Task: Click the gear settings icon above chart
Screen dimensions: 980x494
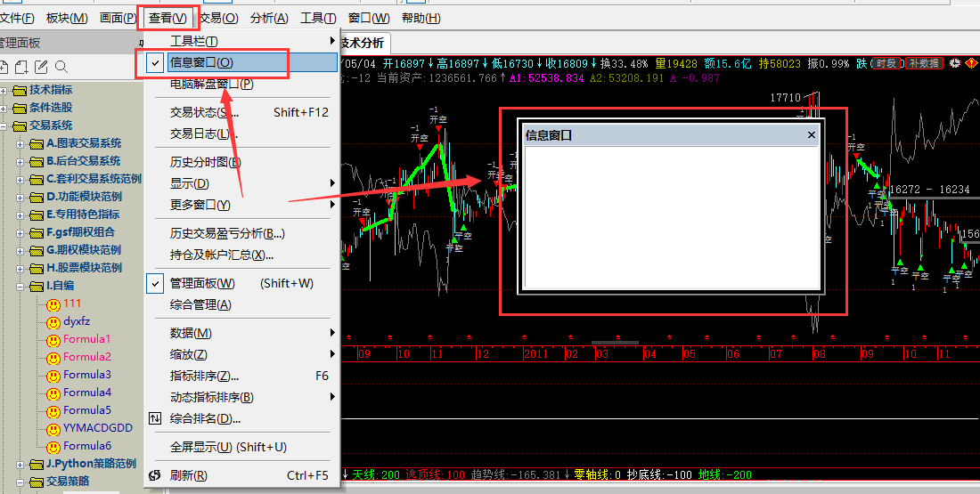Action: tap(954, 63)
